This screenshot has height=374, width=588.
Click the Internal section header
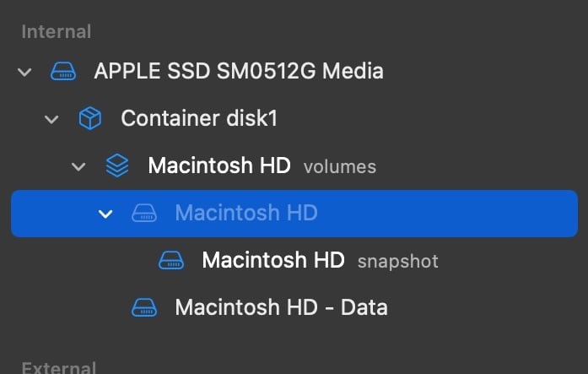point(56,32)
